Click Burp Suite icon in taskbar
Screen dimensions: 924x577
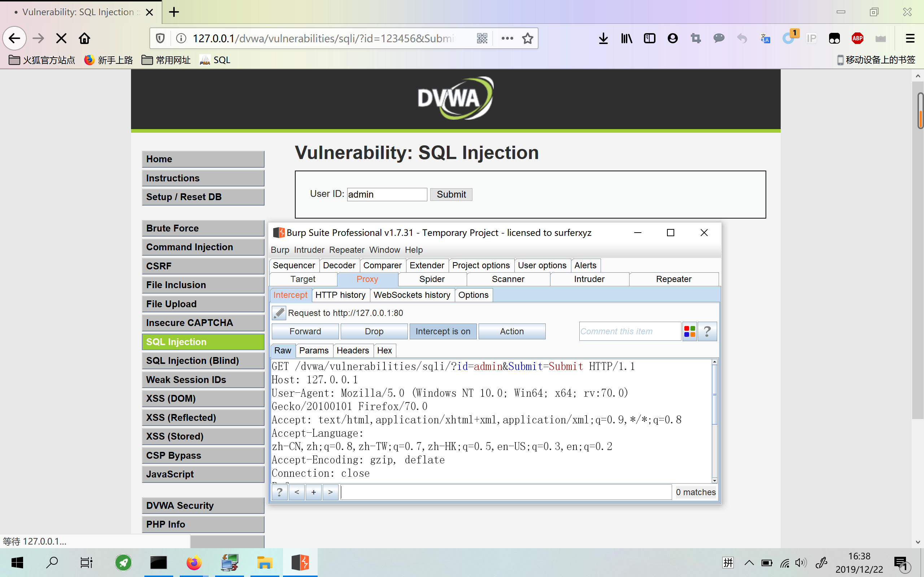(300, 563)
